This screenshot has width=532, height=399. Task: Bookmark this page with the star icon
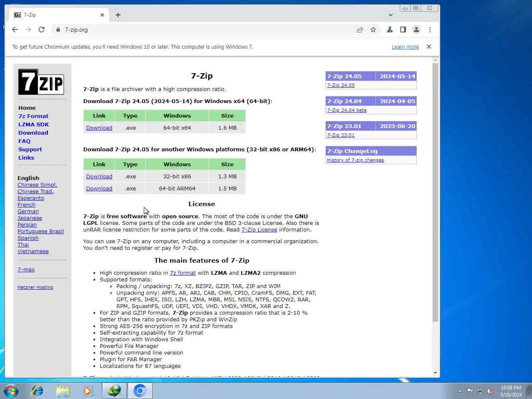tap(373, 30)
